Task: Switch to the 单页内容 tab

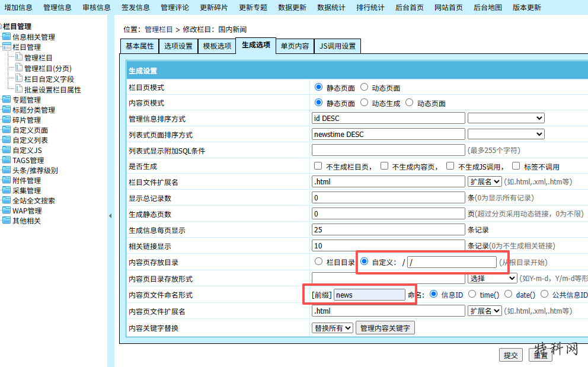Action: [295, 46]
